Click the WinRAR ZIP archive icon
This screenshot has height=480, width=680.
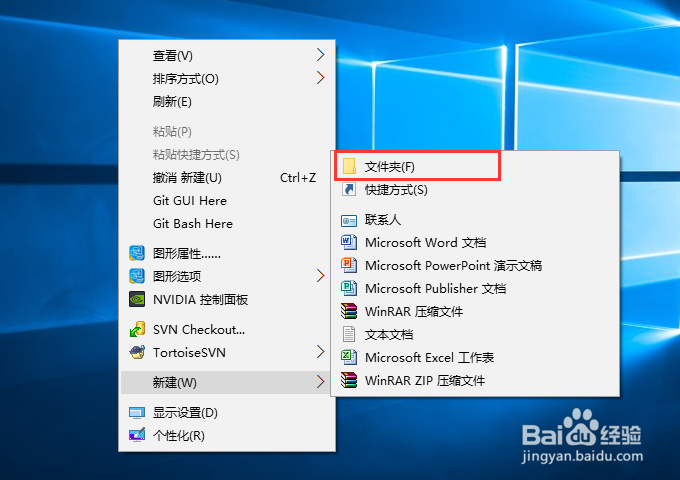pos(349,380)
